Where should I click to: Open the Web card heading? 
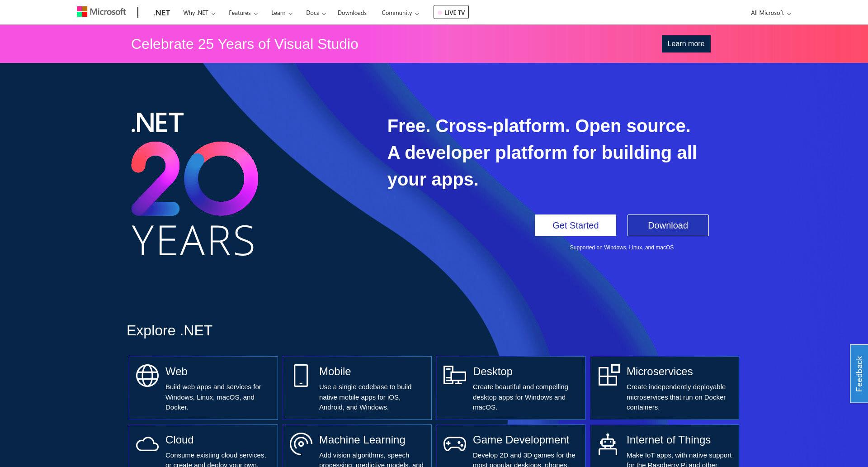[x=176, y=372]
